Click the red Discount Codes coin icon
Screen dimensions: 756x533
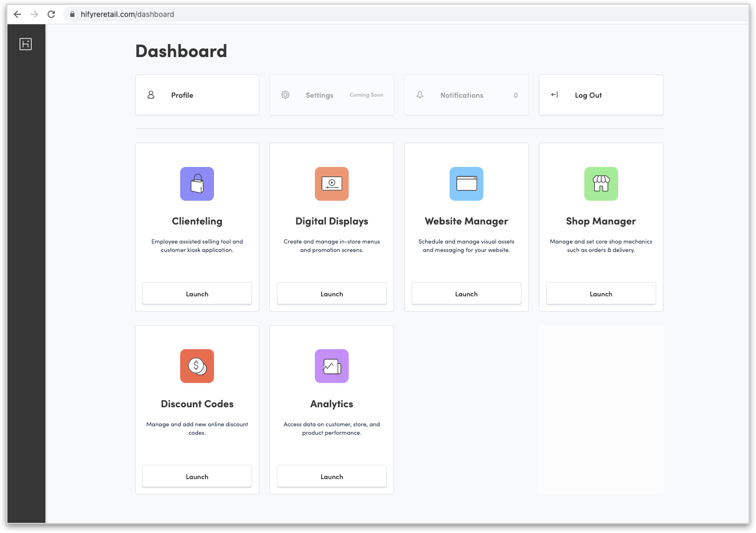(197, 366)
